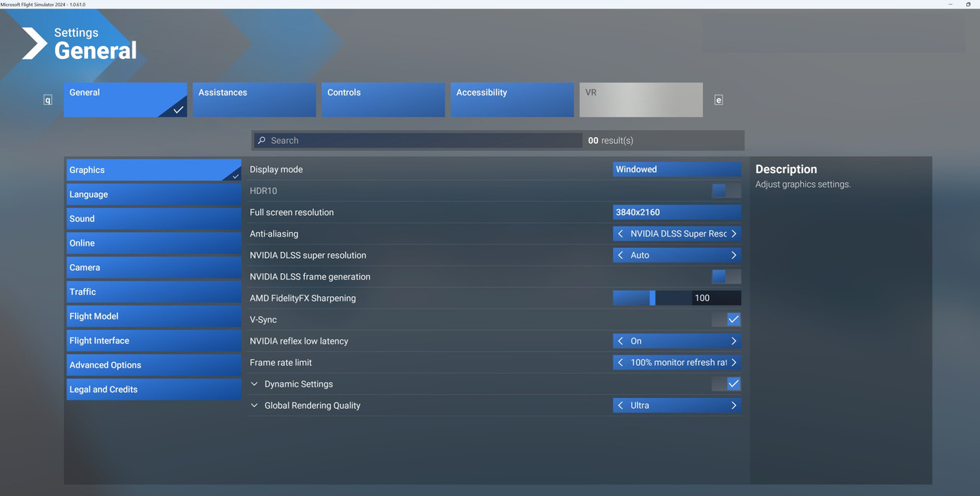This screenshot has width=980, height=496.
Task: Adjust AMD FidelityFX Sharpening slider
Action: click(652, 298)
